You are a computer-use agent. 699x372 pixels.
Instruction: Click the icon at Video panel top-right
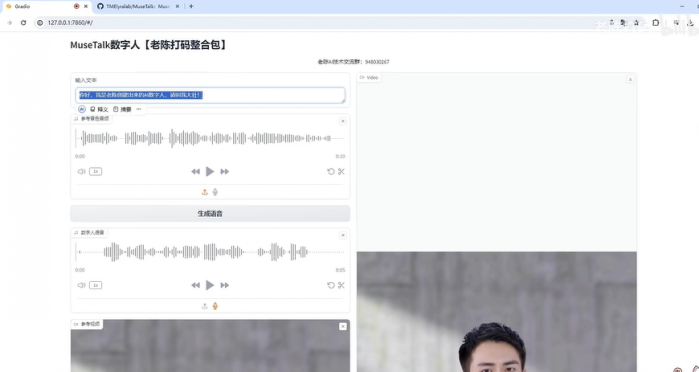pyautogui.click(x=630, y=79)
